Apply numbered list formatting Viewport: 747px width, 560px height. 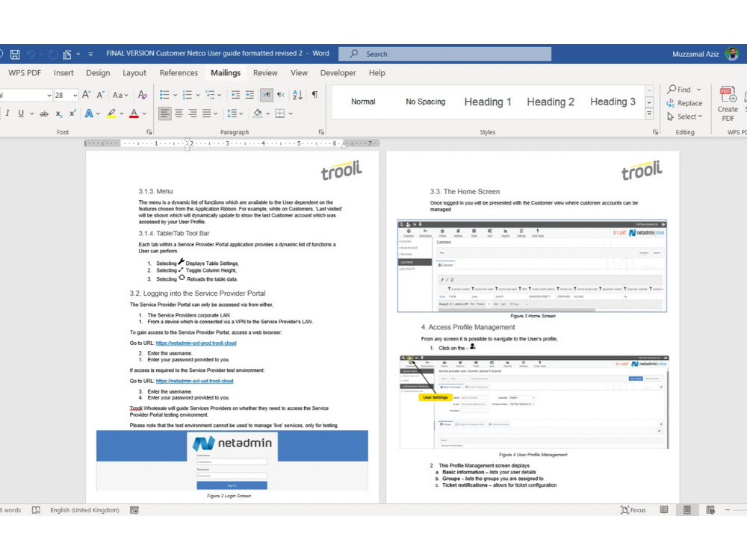[x=187, y=95]
